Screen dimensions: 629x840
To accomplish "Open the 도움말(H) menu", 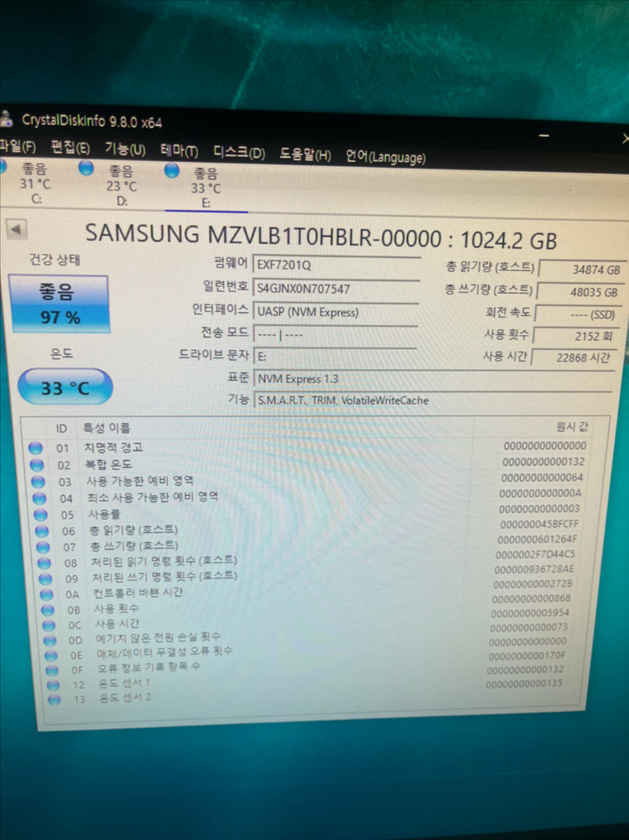I will (x=305, y=154).
